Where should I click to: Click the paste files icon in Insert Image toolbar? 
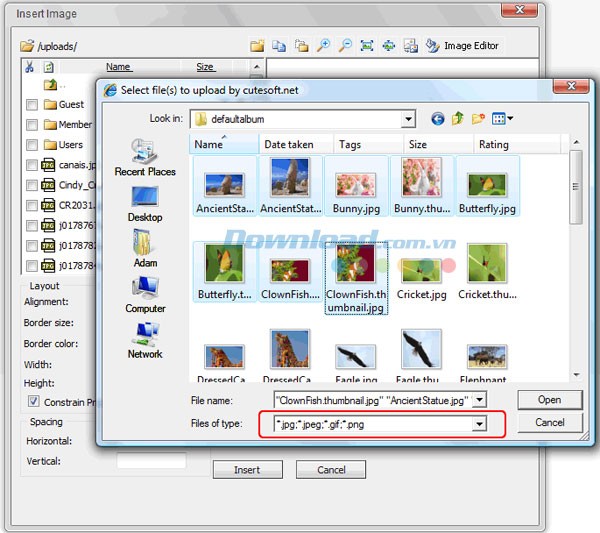pyautogui.click(x=302, y=46)
